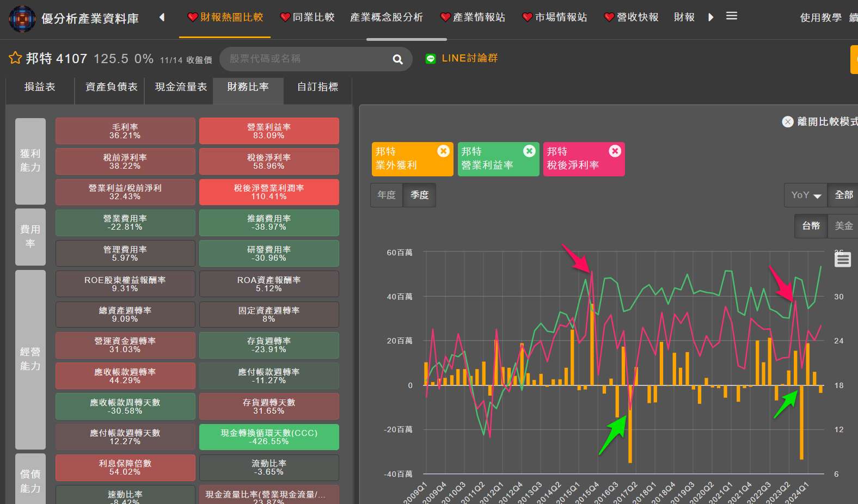Image resolution: width=858 pixels, height=504 pixels.
Task: Select 流動比率 -3.65% tile
Action: point(269,468)
